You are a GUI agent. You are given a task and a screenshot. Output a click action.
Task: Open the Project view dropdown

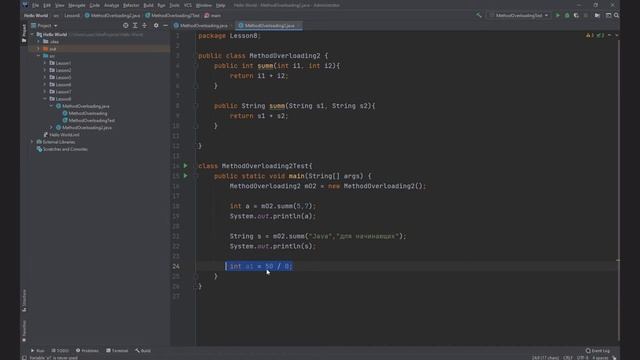pos(44,25)
